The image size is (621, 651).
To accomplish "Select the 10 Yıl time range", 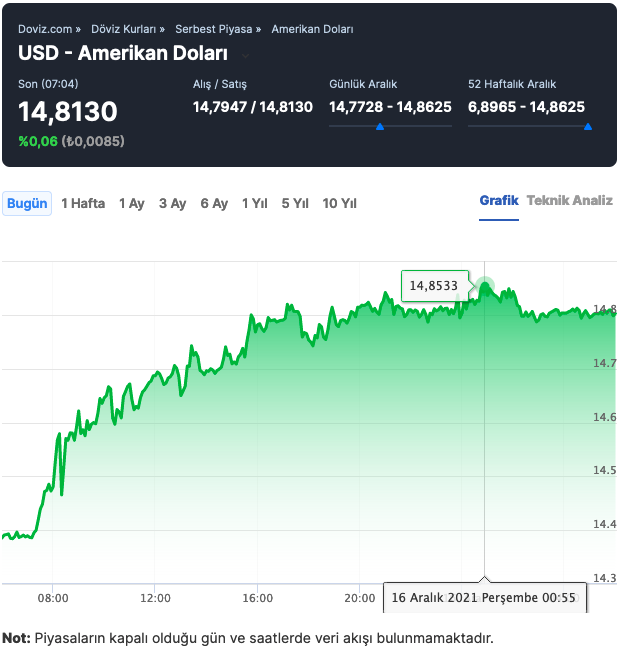I will (340, 203).
